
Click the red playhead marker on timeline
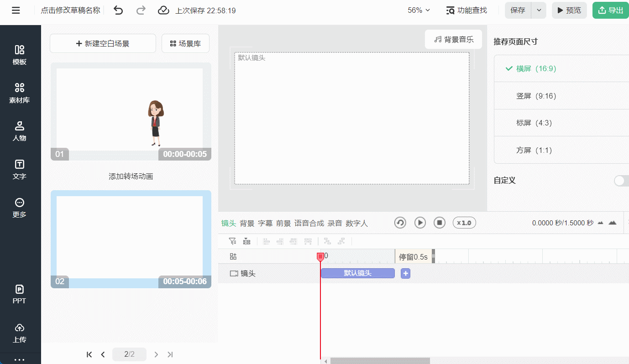pos(320,257)
